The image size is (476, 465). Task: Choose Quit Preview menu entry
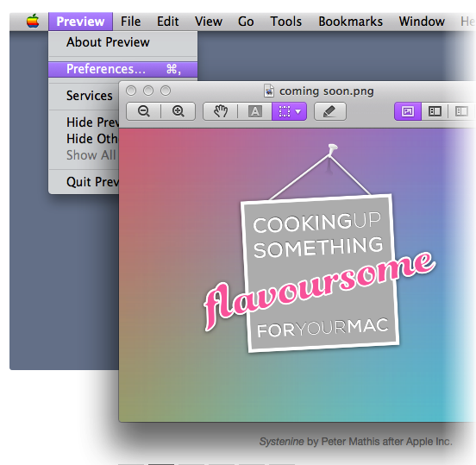pos(84,182)
